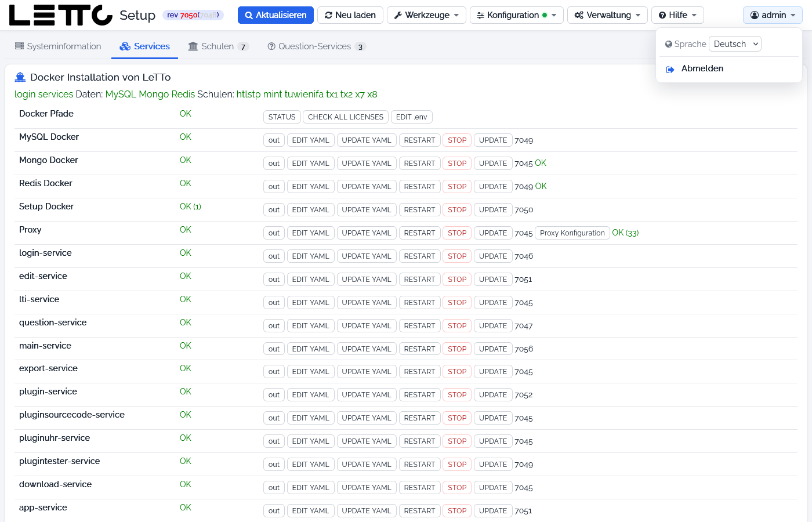Click the rev 7050 version badge

[x=193, y=15]
